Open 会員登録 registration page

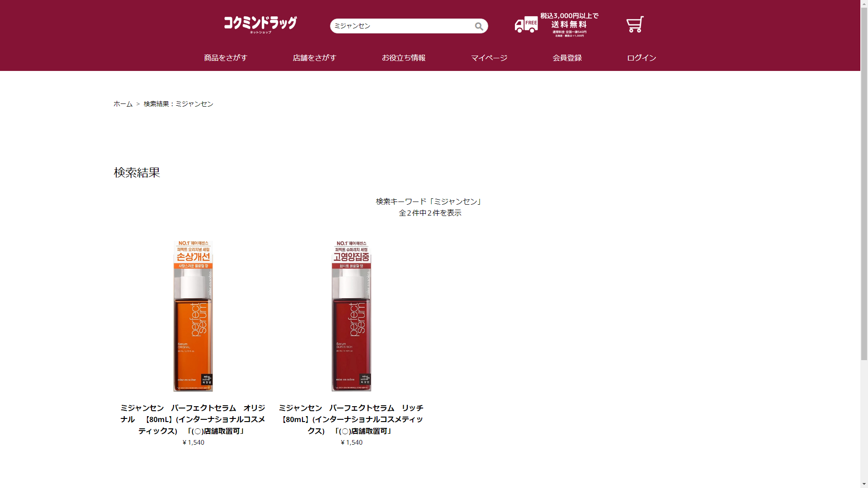(567, 58)
